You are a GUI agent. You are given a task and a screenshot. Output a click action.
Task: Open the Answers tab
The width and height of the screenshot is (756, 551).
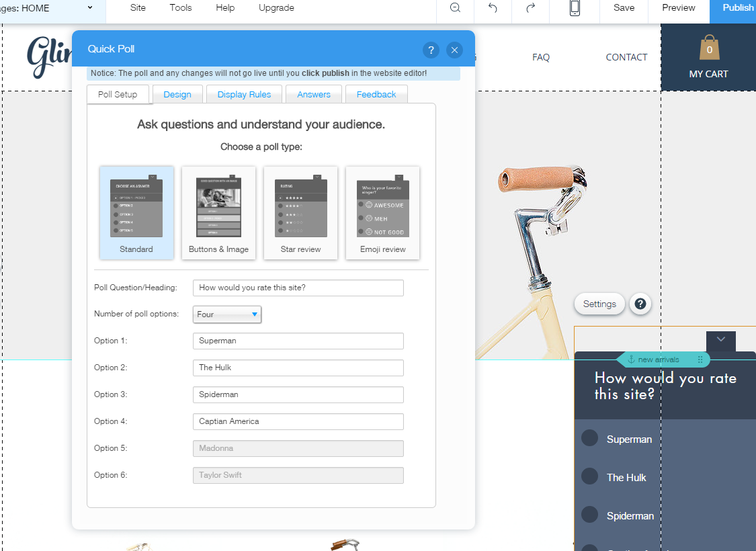(314, 95)
